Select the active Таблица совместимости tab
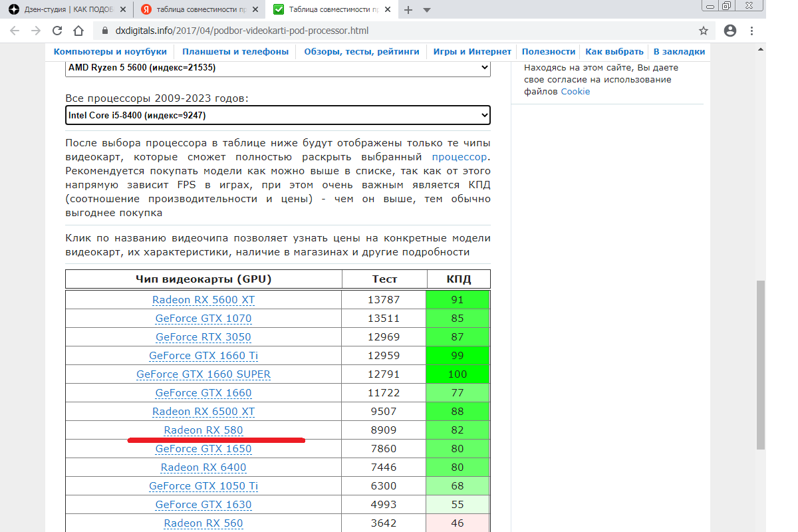798x532 pixels. click(x=332, y=10)
